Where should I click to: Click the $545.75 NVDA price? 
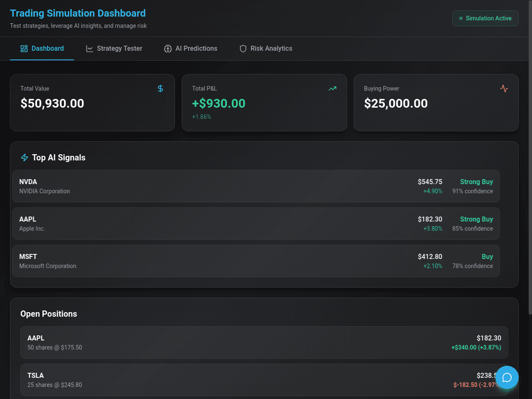430,182
